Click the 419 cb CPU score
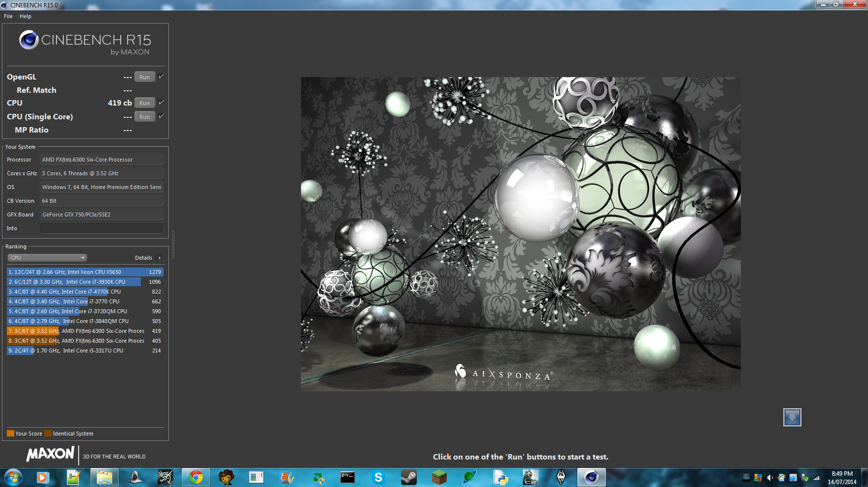Viewport: 868px width, 487px height. tap(120, 103)
